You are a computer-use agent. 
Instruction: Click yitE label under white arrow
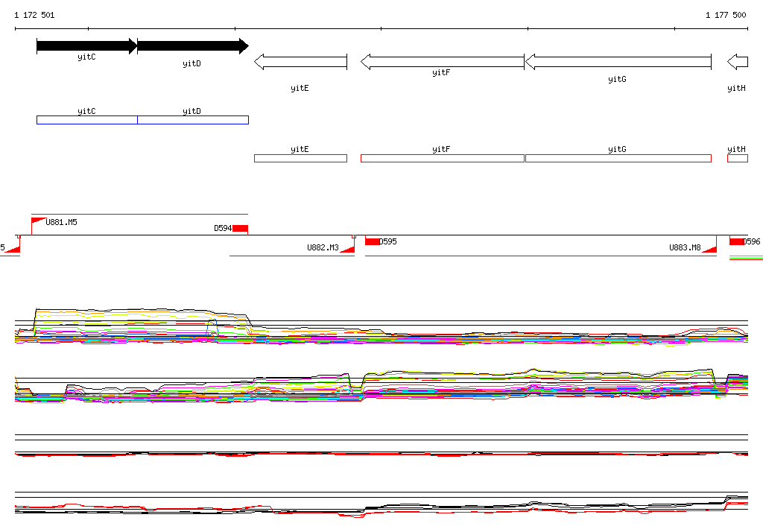[300, 88]
